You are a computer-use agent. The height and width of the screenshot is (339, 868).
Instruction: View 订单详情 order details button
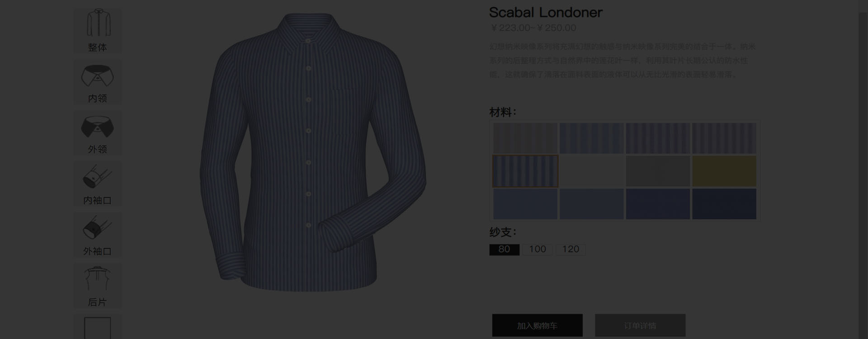pos(640,325)
